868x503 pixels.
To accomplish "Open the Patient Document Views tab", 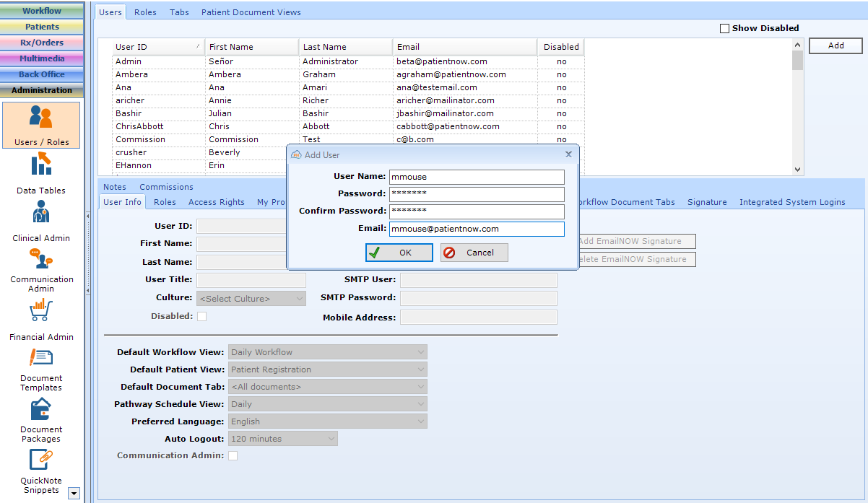I will click(250, 12).
